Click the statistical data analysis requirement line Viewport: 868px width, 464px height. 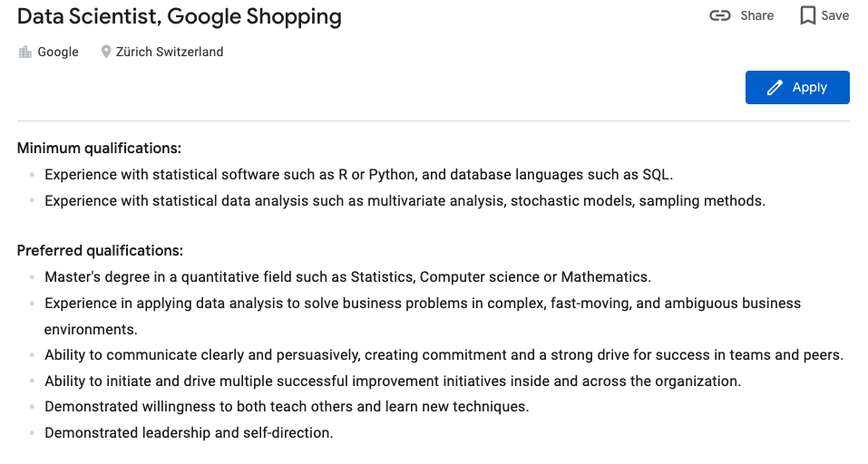click(405, 200)
